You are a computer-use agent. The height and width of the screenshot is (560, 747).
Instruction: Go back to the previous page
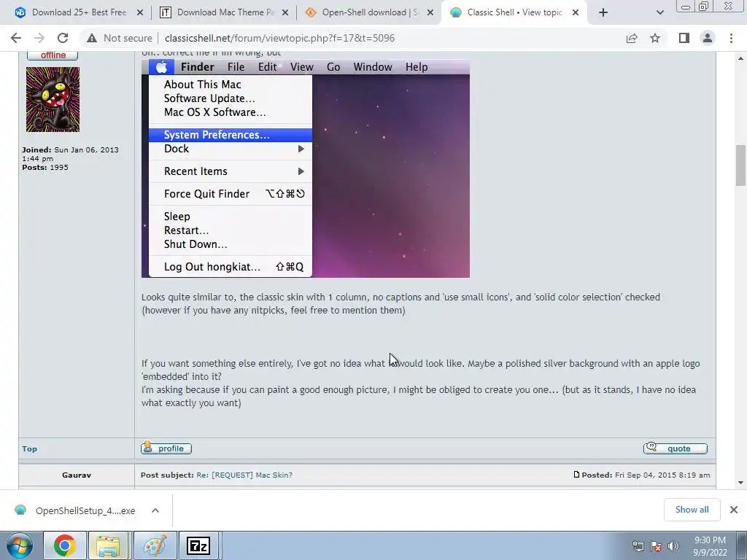pyautogui.click(x=16, y=38)
